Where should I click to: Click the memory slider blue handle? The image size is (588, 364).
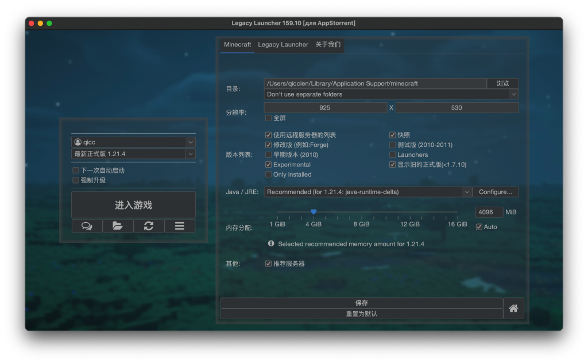pyautogui.click(x=314, y=212)
